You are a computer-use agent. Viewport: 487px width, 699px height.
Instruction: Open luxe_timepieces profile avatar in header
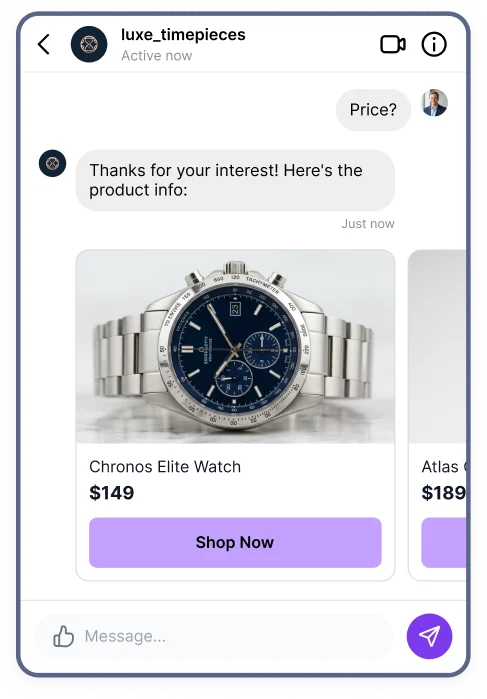89,44
